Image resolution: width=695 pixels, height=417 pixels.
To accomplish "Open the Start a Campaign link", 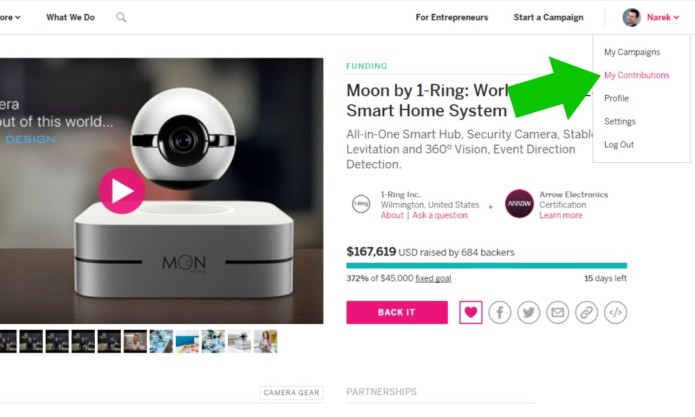I will coord(548,17).
